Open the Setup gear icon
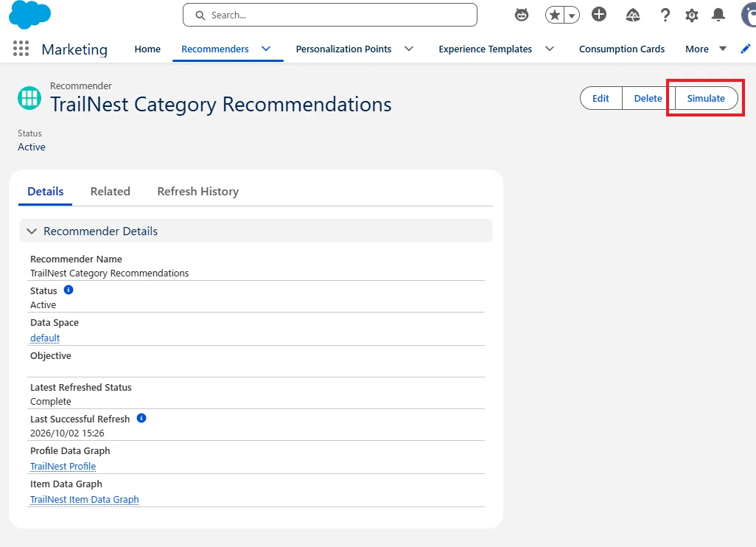This screenshot has width=756, height=547. point(691,15)
